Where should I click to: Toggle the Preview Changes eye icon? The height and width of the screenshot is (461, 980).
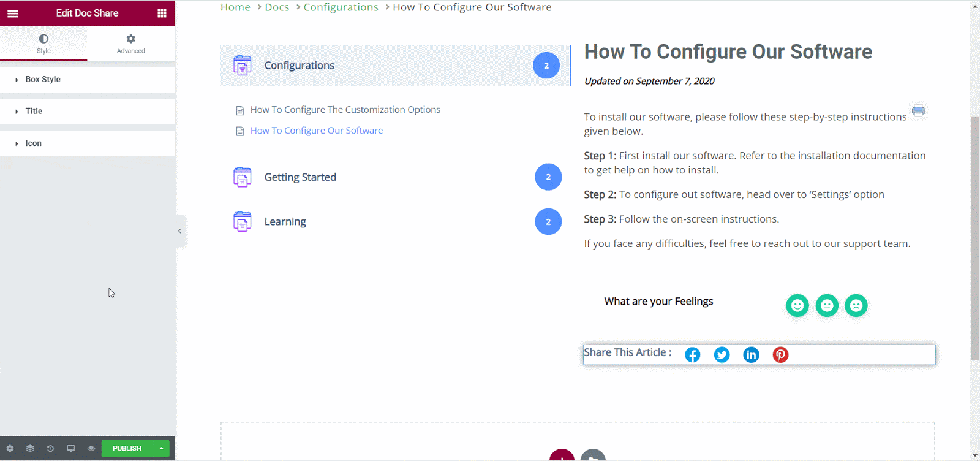[x=91, y=449]
